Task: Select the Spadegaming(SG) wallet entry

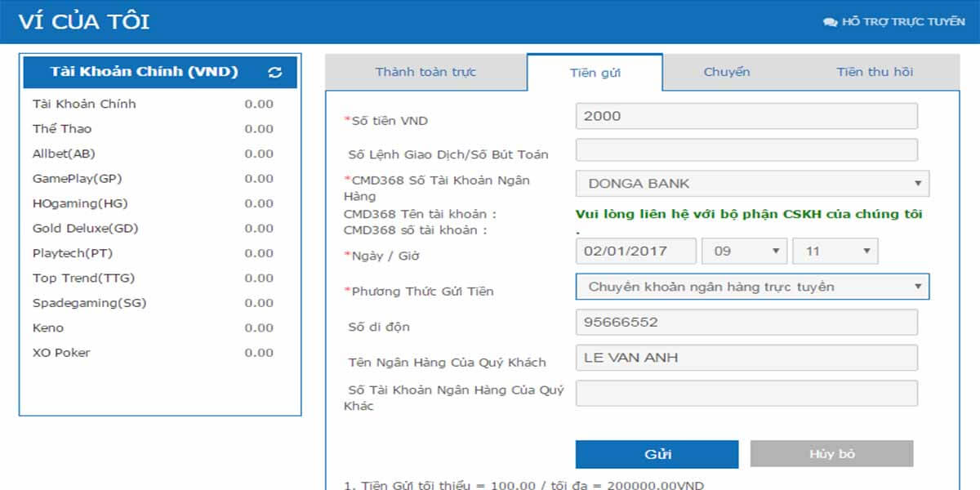Action: coord(154,303)
